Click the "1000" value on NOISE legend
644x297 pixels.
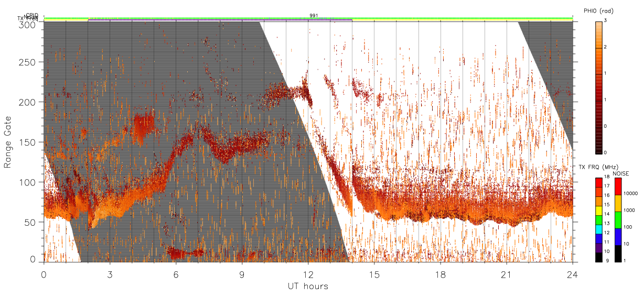(629, 210)
